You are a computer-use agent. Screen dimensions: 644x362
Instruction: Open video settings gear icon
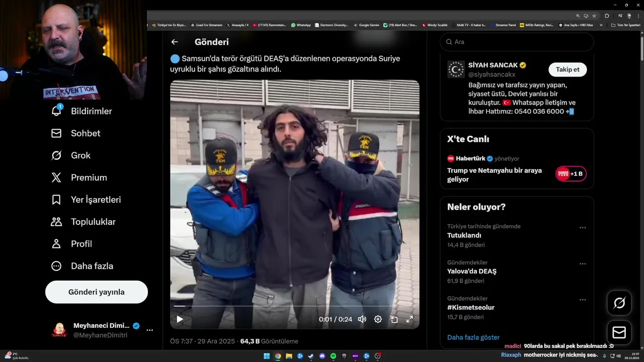pyautogui.click(x=378, y=319)
